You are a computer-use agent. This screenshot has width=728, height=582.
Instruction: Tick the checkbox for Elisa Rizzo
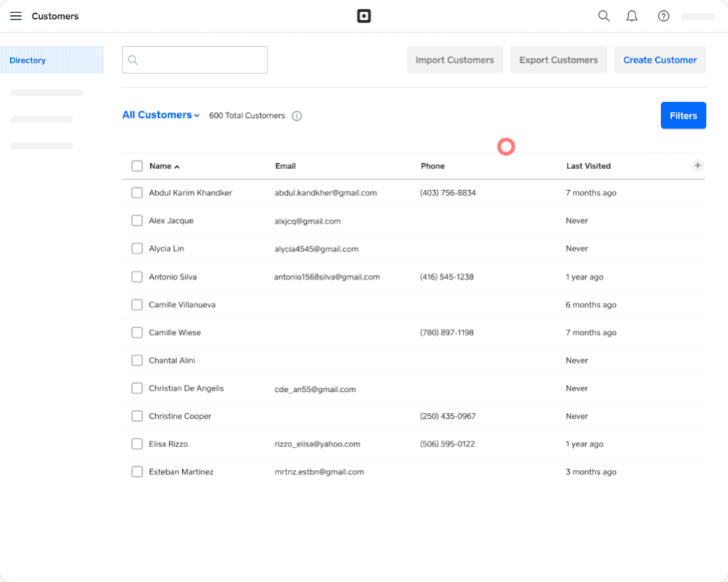[137, 444]
